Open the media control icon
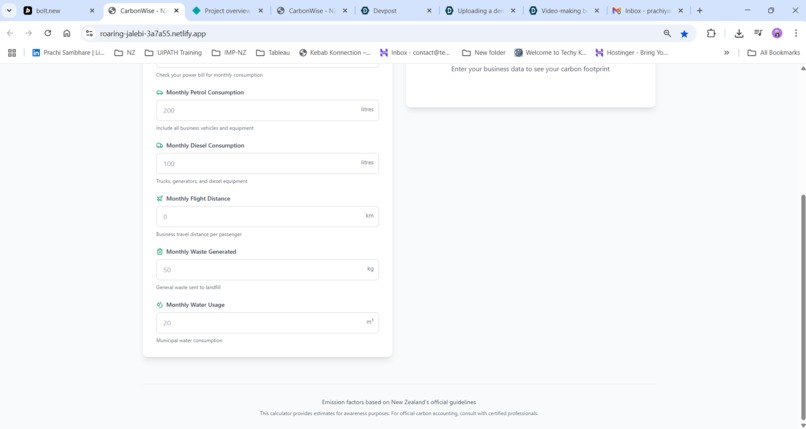The width and height of the screenshot is (806, 429). (758, 33)
